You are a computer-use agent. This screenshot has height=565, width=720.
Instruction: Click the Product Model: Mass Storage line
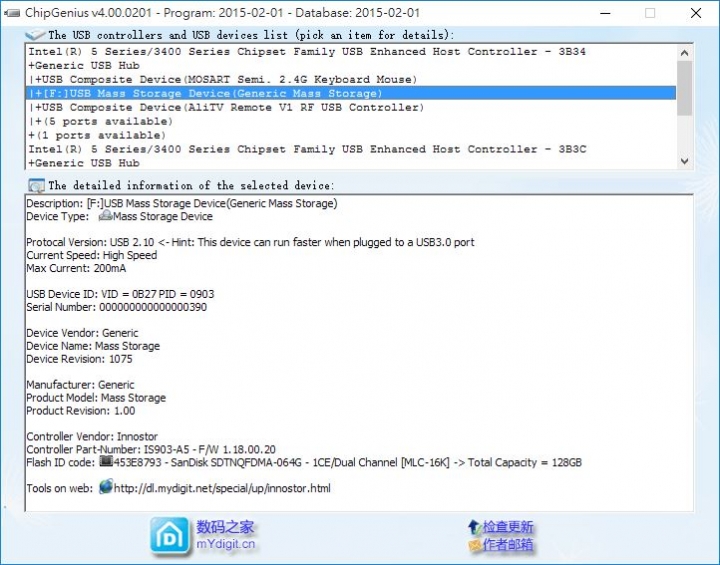point(96,398)
